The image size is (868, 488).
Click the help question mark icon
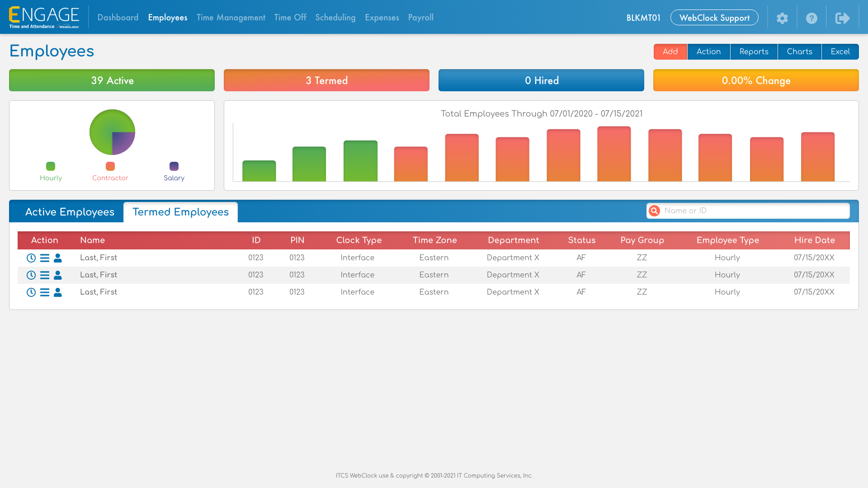[x=811, y=18]
